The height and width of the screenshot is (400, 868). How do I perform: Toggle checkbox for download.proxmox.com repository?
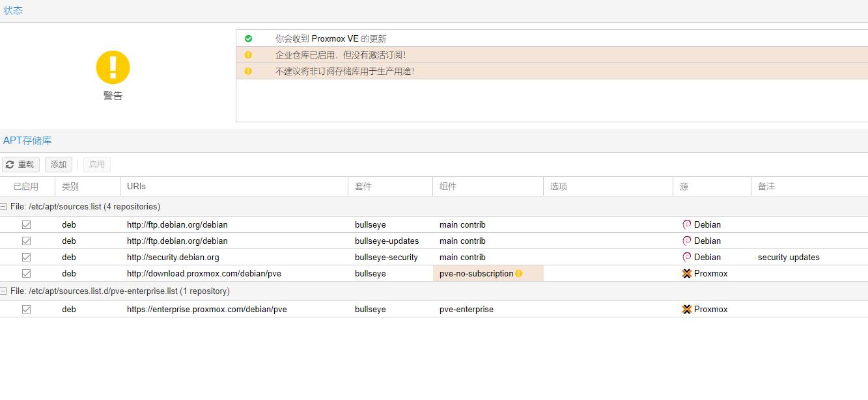26,274
